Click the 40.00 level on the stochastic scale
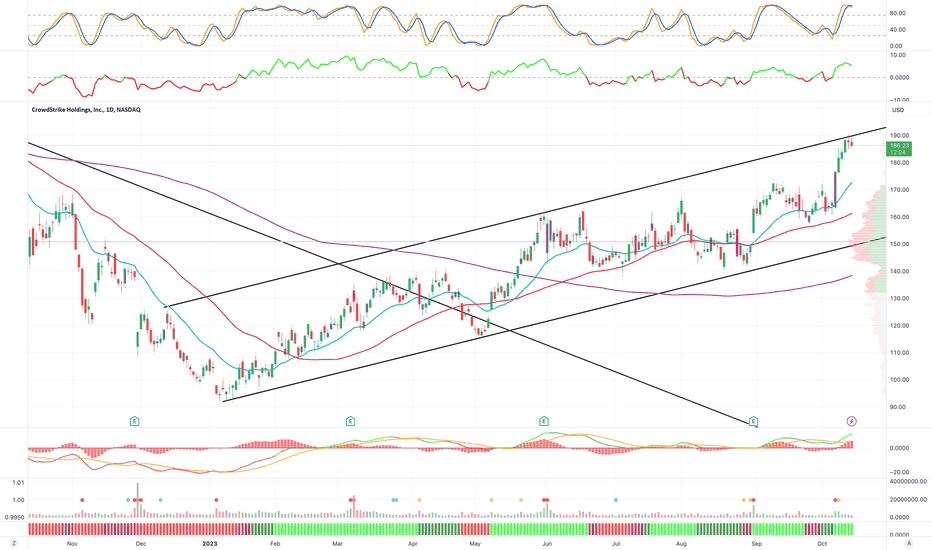 [x=898, y=30]
